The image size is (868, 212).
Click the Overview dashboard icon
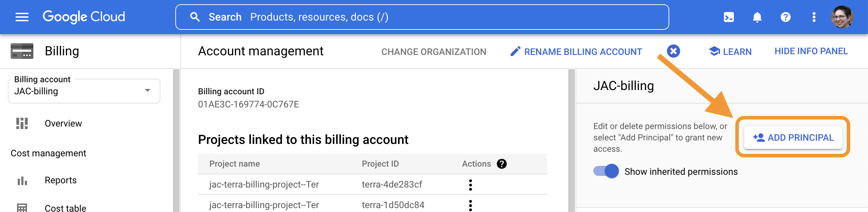(22, 123)
